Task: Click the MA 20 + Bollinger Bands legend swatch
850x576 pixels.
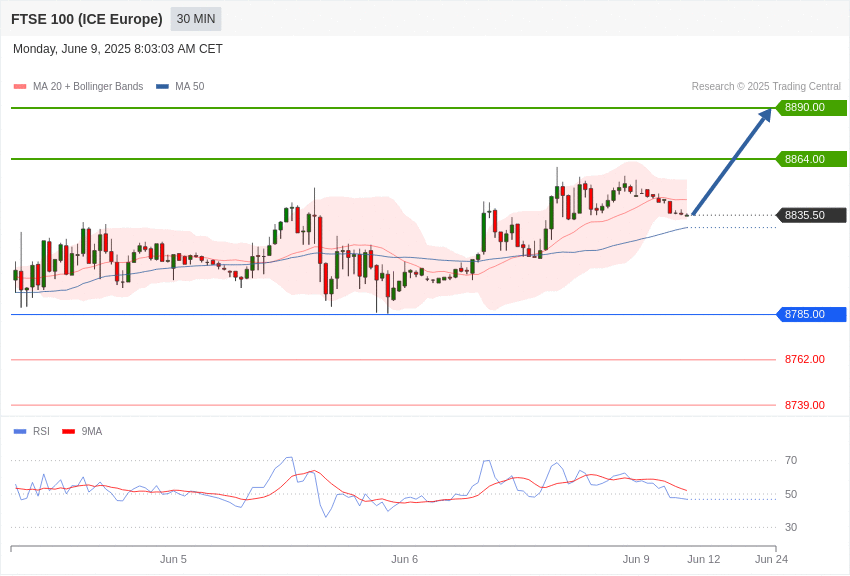Action: [20, 86]
